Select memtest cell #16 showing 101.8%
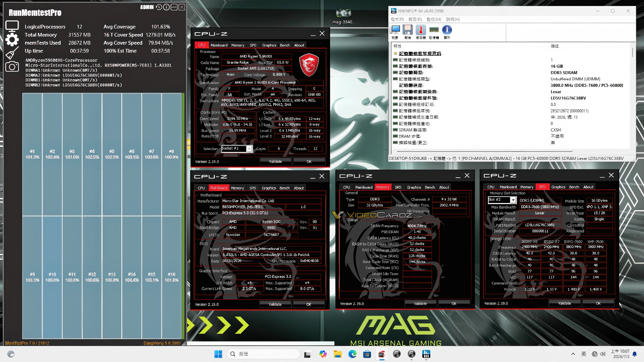Screen dimensions: 644x362 click(172, 278)
